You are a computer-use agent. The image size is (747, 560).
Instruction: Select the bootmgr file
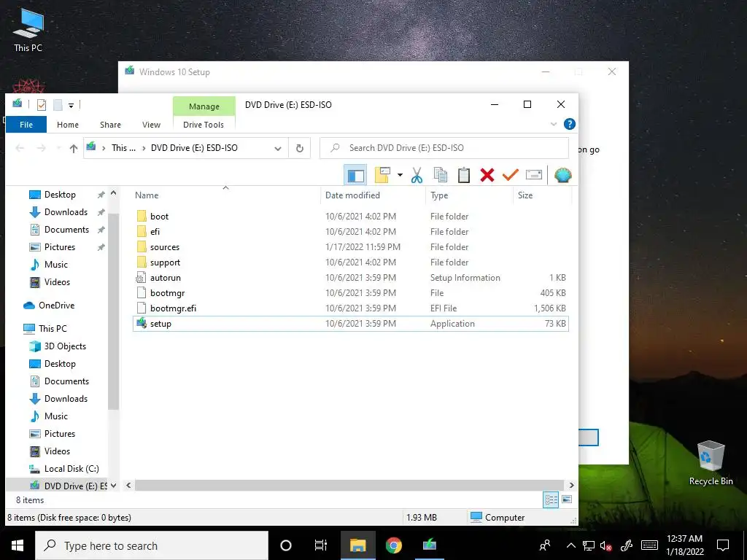click(x=167, y=293)
